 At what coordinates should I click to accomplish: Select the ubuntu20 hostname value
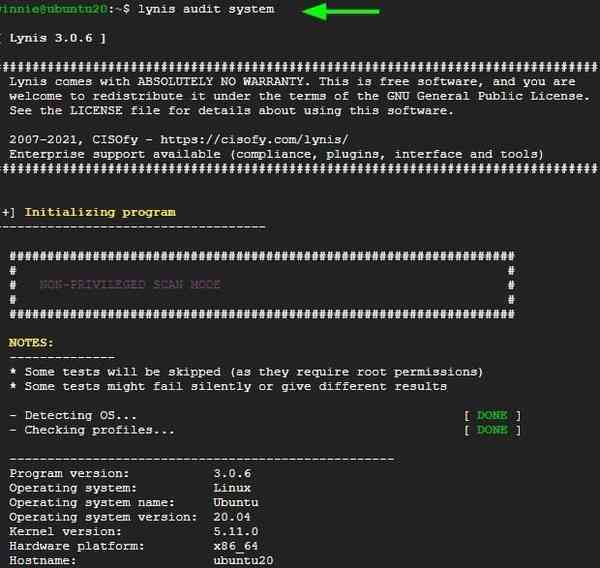coord(243,561)
